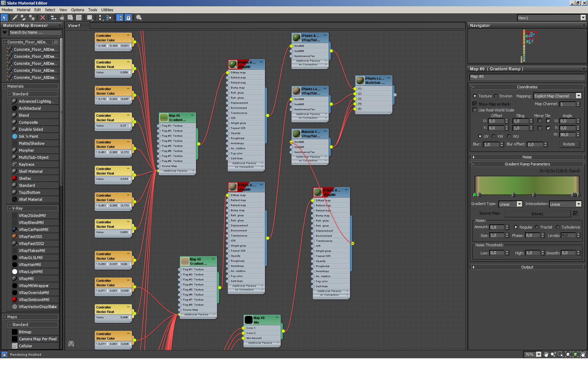Image resolution: width=588 pixels, height=368 pixels.
Task: Select the Zoom tool magnifier icon
Action: point(553,354)
